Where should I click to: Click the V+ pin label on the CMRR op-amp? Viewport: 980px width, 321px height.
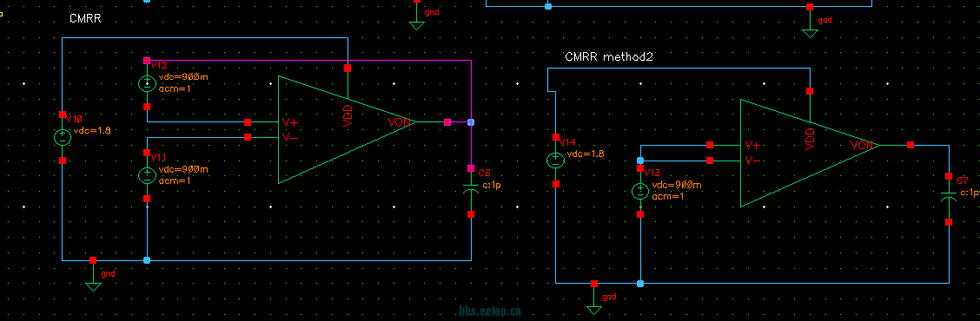click(289, 122)
